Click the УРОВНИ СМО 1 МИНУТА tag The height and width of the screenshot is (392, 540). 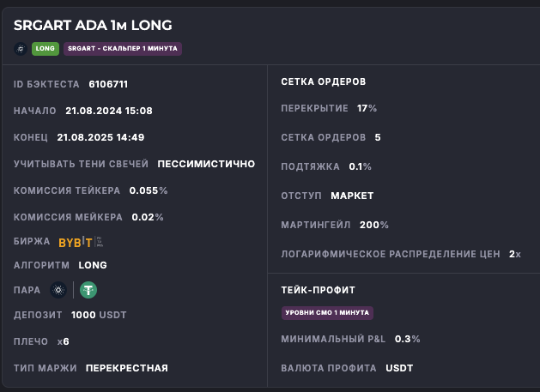(327, 313)
